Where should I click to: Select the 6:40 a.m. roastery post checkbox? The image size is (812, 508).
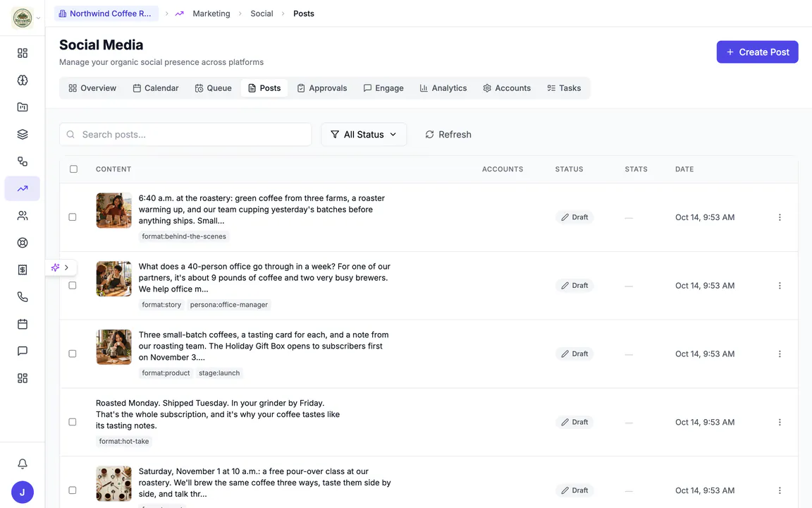pos(73,217)
